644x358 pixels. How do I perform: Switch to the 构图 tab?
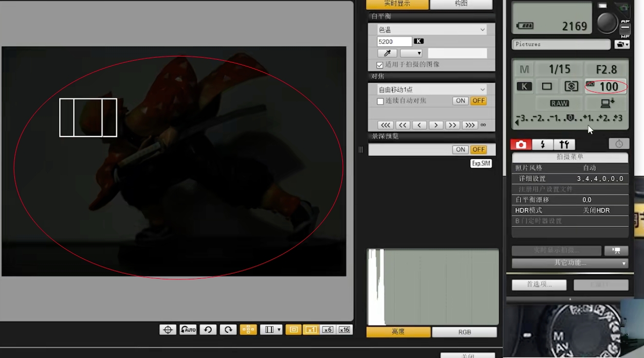pos(461,4)
